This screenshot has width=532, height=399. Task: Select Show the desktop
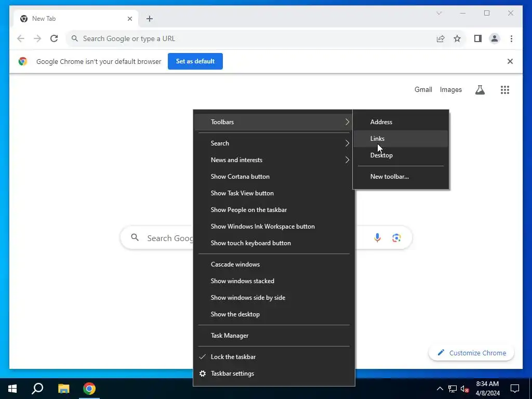(x=274, y=314)
